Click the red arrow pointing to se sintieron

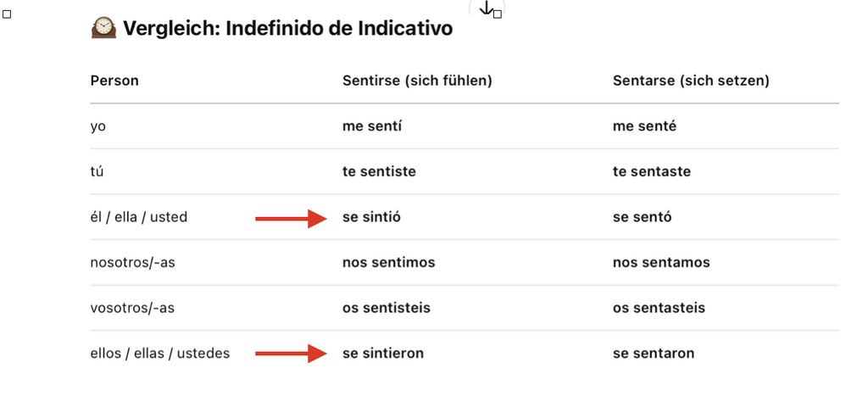292,354
